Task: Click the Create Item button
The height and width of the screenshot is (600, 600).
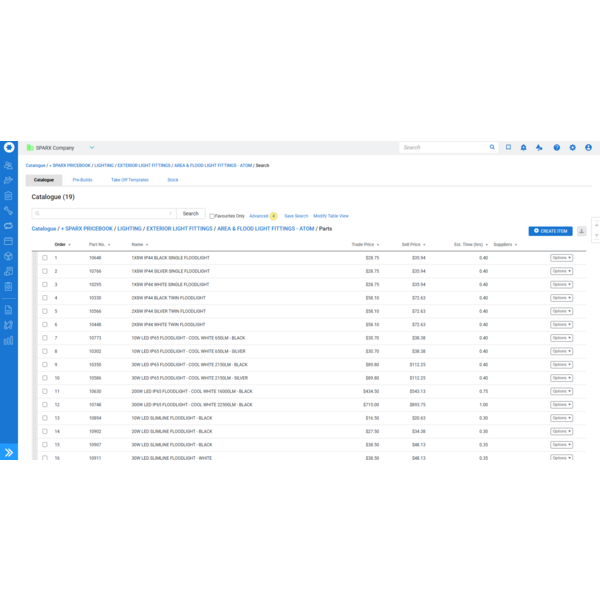Action: click(551, 231)
